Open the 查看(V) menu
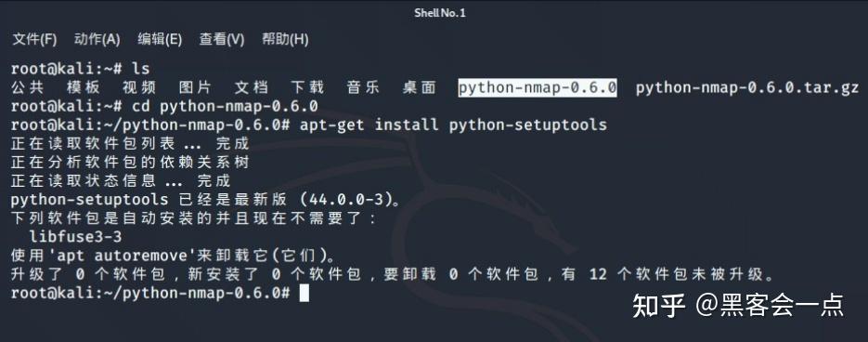The width and height of the screenshot is (868, 342). click(x=222, y=39)
